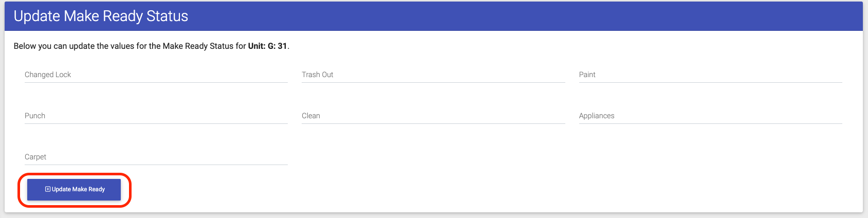Click the Punch placeholder label
The height and width of the screenshot is (218, 868).
pos(35,116)
